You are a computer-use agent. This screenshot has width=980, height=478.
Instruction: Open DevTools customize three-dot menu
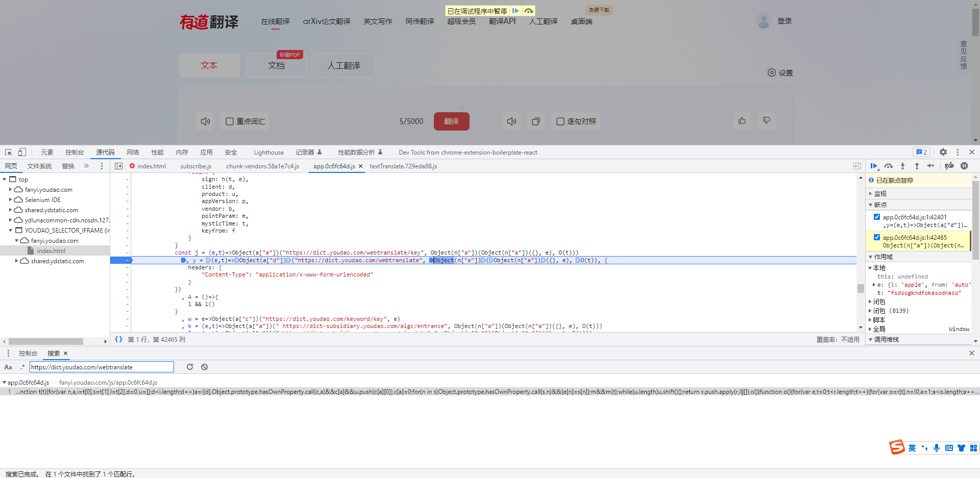point(958,152)
